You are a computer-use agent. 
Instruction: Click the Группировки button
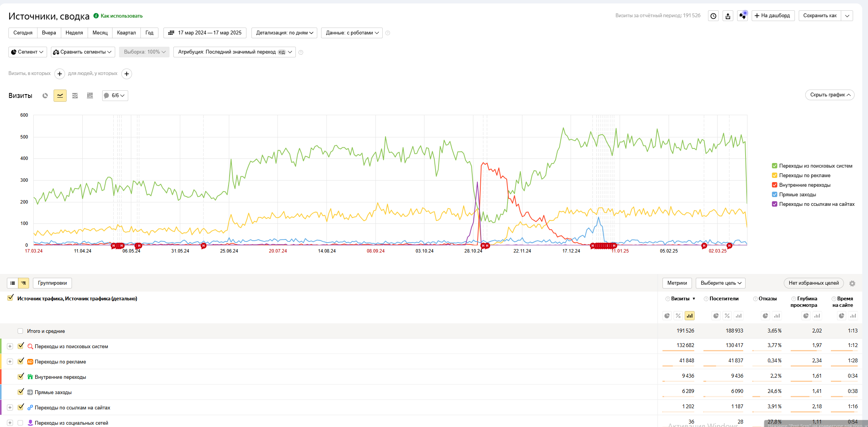point(52,283)
